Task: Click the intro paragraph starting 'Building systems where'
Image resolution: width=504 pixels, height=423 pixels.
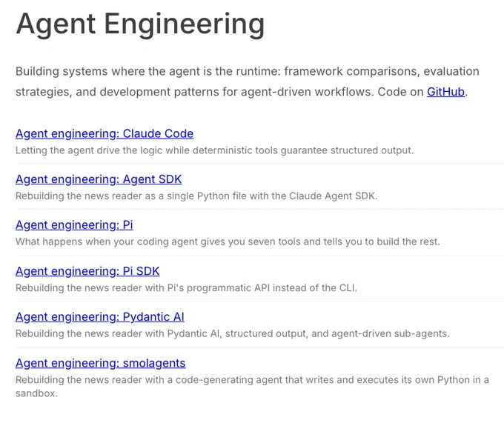Action: tap(248, 81)
